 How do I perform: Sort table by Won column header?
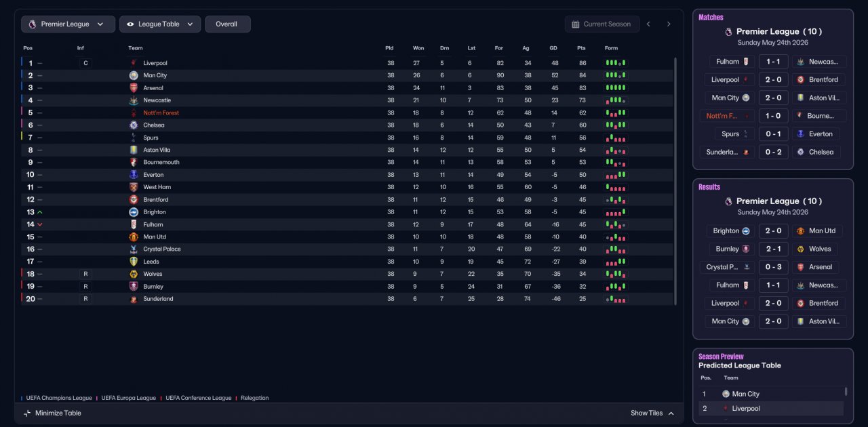(x=418, y=48)
